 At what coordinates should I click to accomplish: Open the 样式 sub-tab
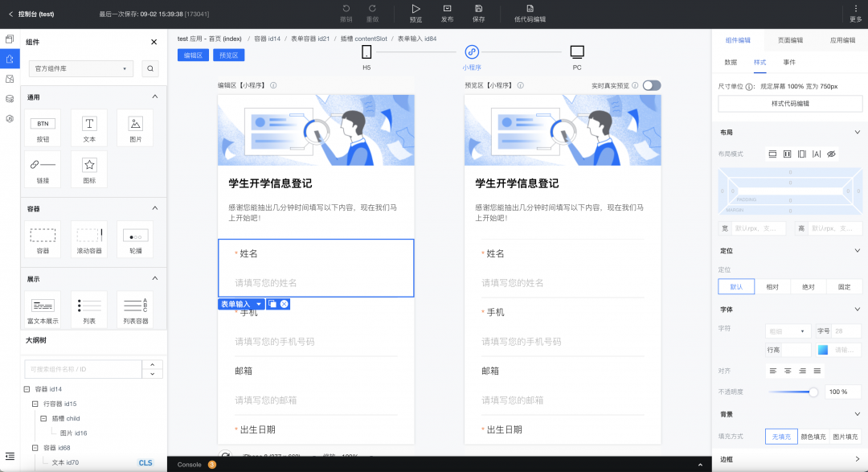tap(760, 63)
